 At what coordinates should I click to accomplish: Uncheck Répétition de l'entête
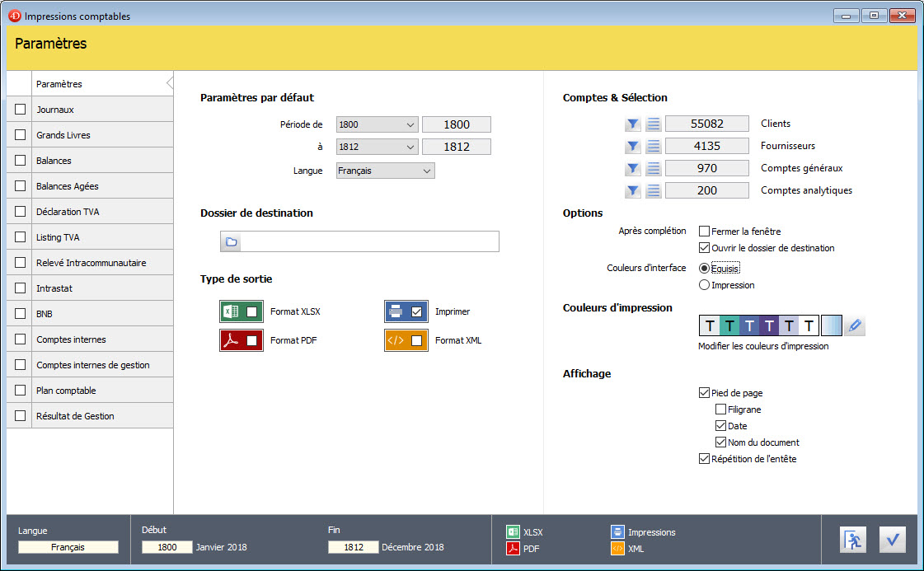[x=705, y=459]
